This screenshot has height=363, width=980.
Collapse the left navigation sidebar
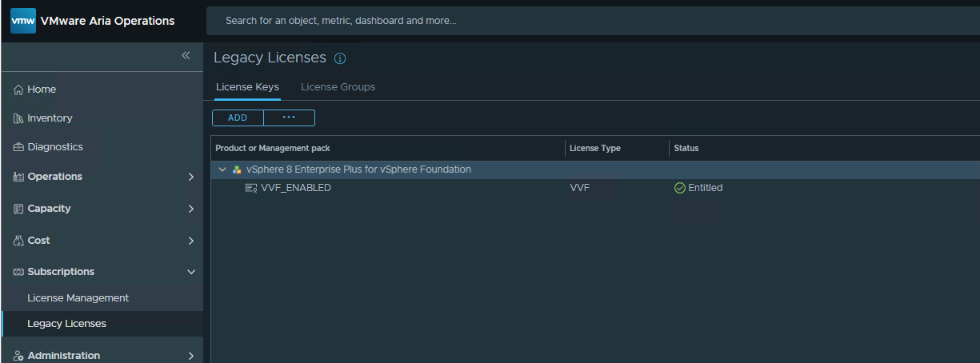186,55
